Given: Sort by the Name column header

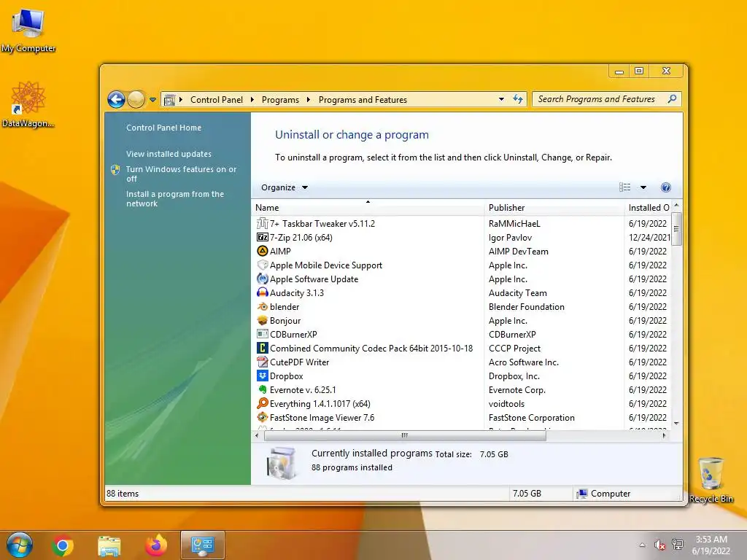Looking at the screenshot, I should tap(368, 208).
